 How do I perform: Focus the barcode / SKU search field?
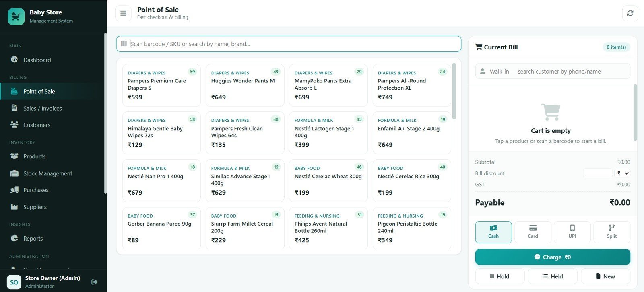(x=289, y=44)
